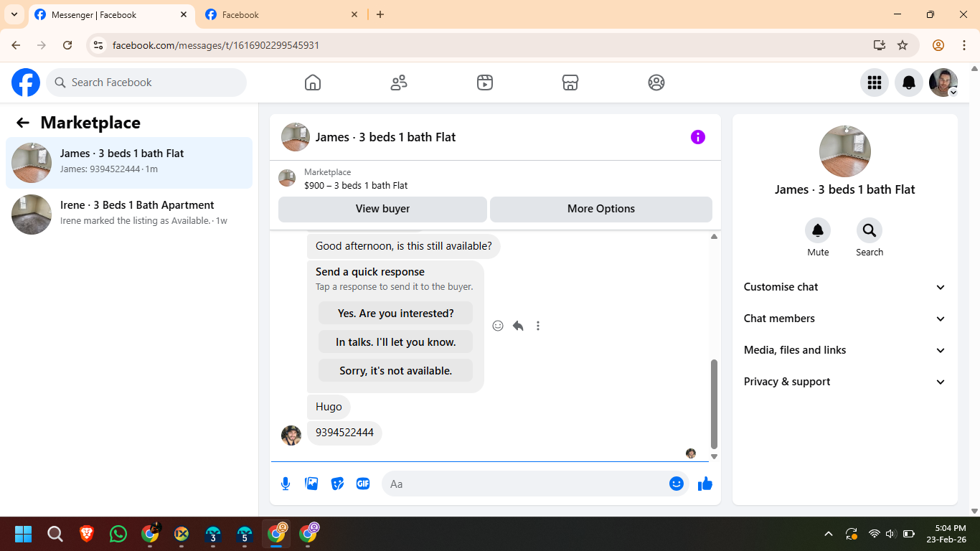Launch Brave browser from the taskbar

87,534
